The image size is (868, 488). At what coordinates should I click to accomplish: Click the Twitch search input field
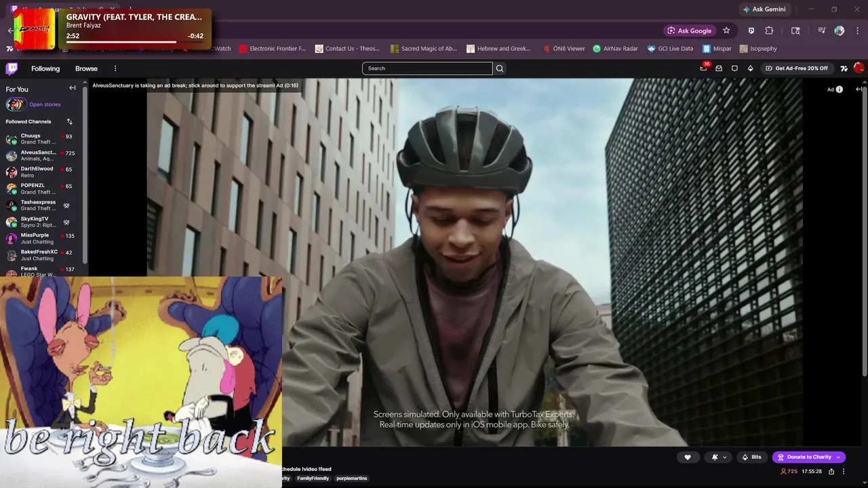427,68
